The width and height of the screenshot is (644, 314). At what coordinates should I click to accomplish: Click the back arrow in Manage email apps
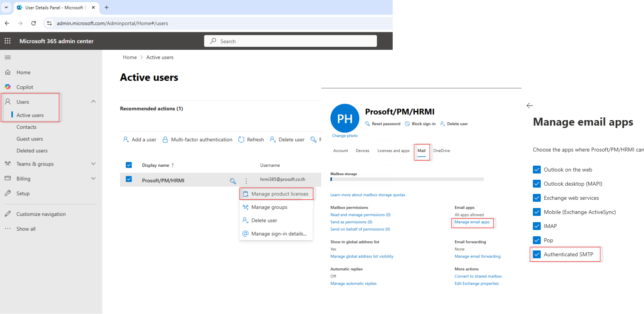pos(530,106)
